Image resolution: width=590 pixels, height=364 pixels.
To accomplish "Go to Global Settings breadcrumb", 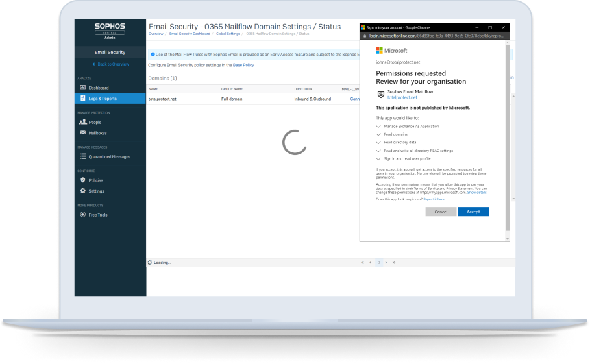I will click(228, 34).
